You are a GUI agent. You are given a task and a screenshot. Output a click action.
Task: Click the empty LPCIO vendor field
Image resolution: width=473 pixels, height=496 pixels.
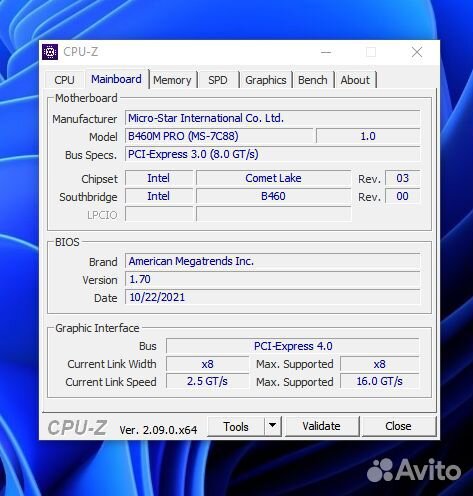159,214
